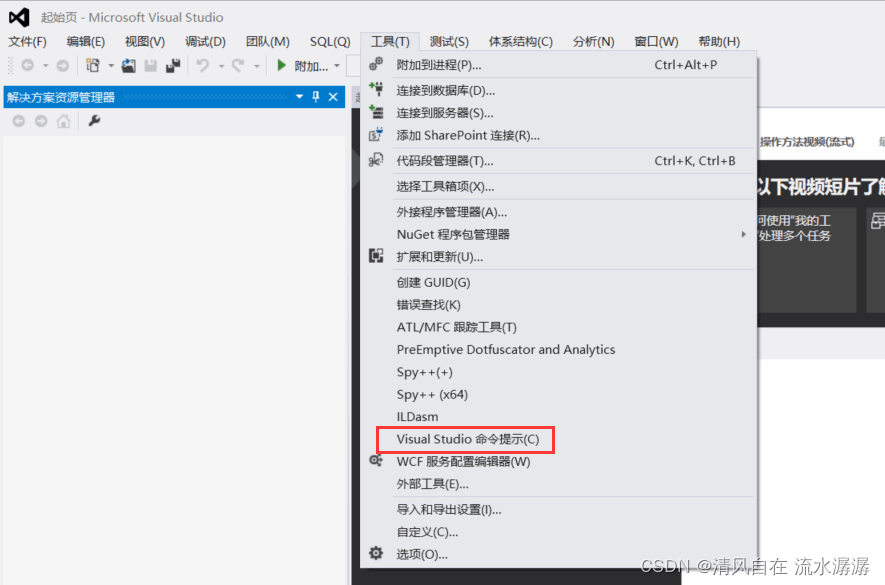Open the 测试(S) menu
The height and width of the screenshot is (585, 885).
449,42
